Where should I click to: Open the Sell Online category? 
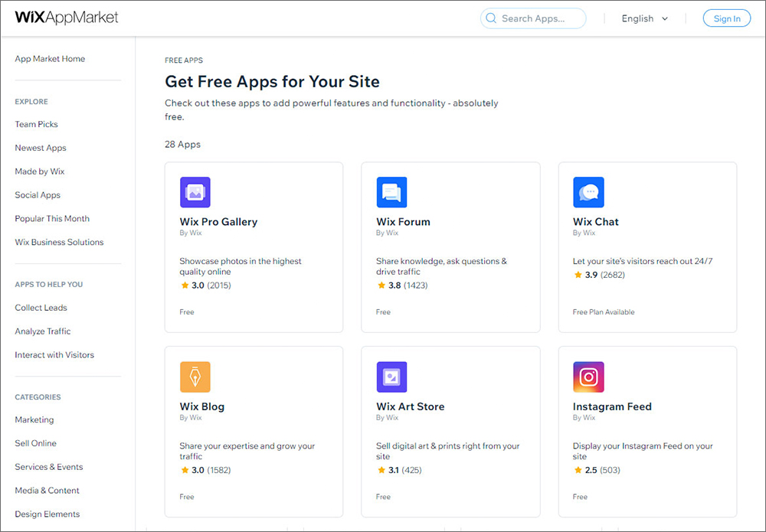click(x=36, y=443)
